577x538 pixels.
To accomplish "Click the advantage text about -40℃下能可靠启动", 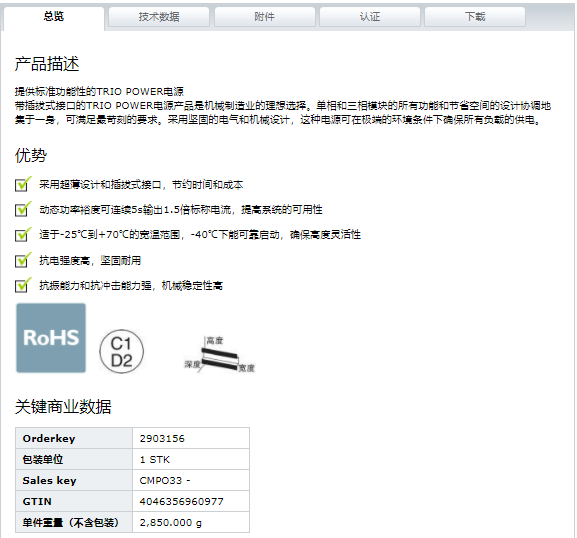I will (x=200, y=234).
